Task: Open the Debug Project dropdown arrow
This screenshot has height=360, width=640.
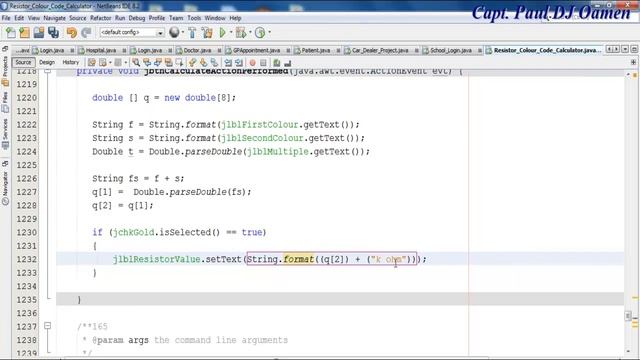Action: pos(250,32)
